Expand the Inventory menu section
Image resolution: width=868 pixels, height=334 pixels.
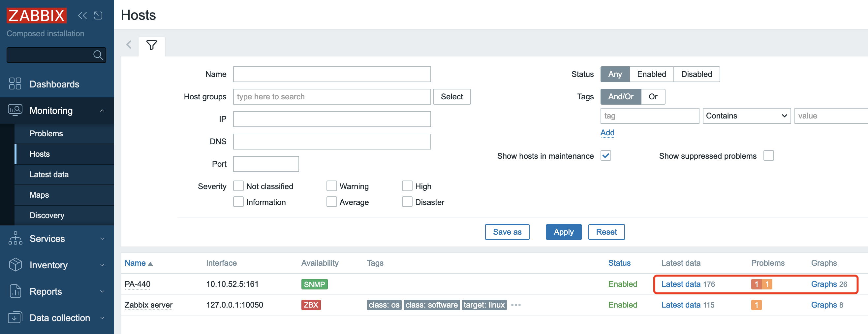[102, 265]
